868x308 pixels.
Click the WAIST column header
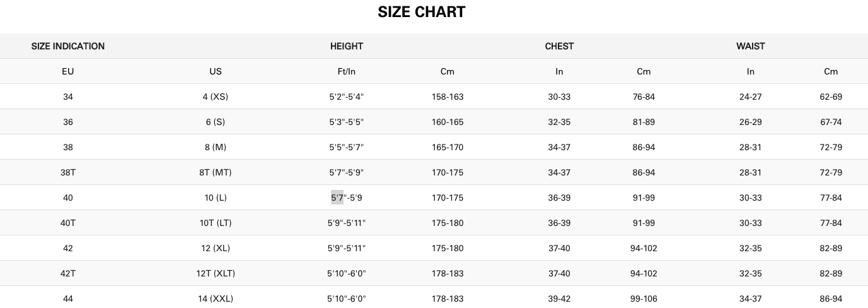click(751, 46)
